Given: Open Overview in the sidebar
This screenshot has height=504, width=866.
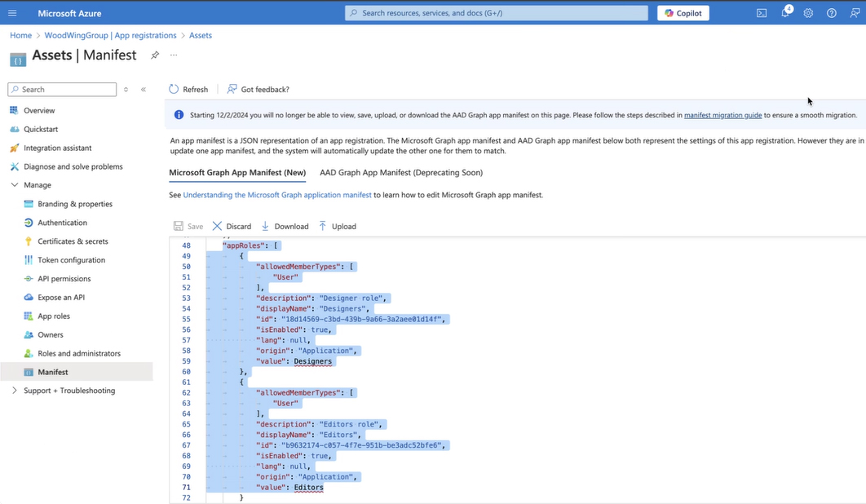Looking at the screenshot, I should pos(39,111).
